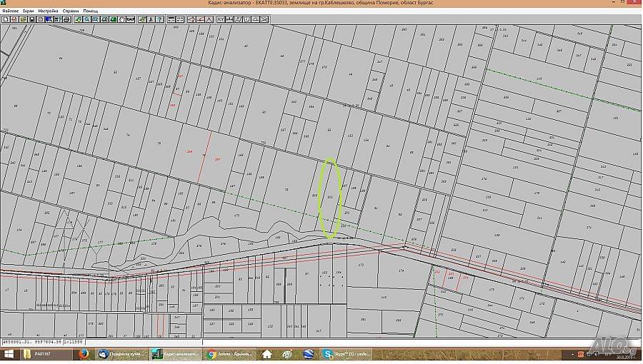Select the pan hand tool
This screenshot has width=643, height=364.
tap(122, 19)
